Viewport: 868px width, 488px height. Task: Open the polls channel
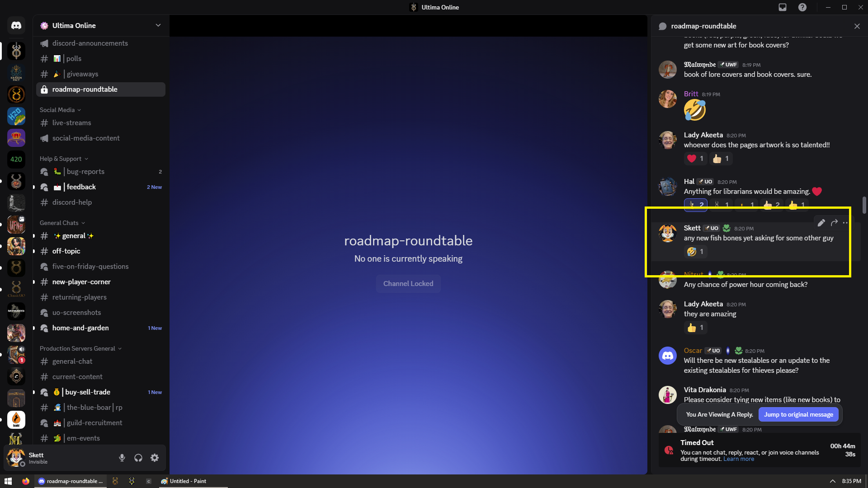101,59
